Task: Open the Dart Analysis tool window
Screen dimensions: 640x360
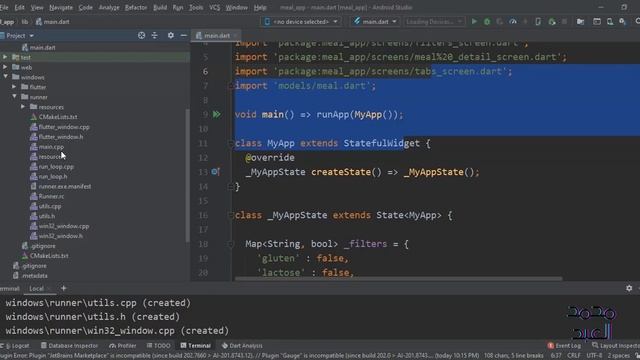Action: point(242,346)
